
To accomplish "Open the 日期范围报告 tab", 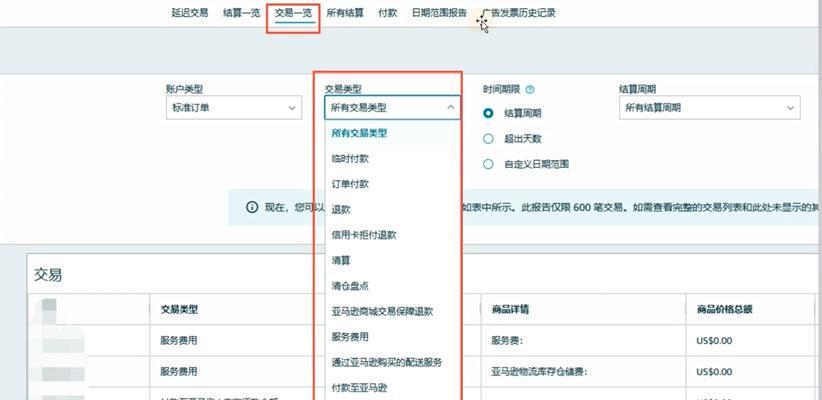I will [x=439, y=13].
